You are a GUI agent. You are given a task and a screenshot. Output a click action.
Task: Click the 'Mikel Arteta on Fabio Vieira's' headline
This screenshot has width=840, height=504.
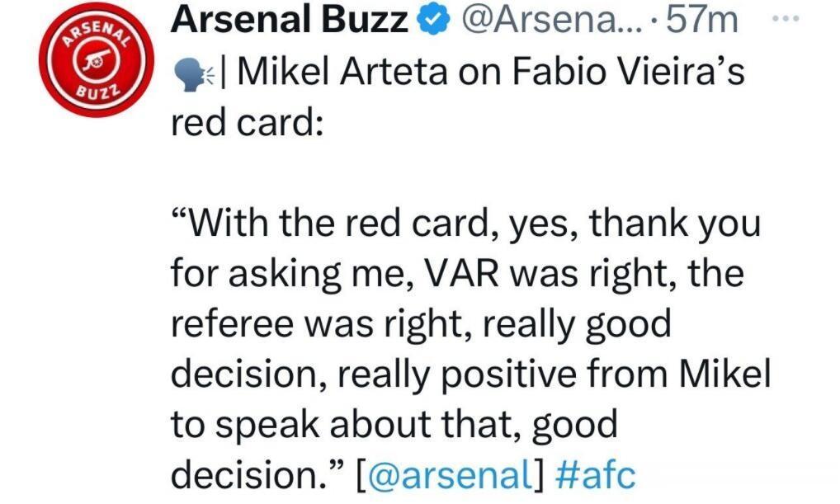coord(491,72)
